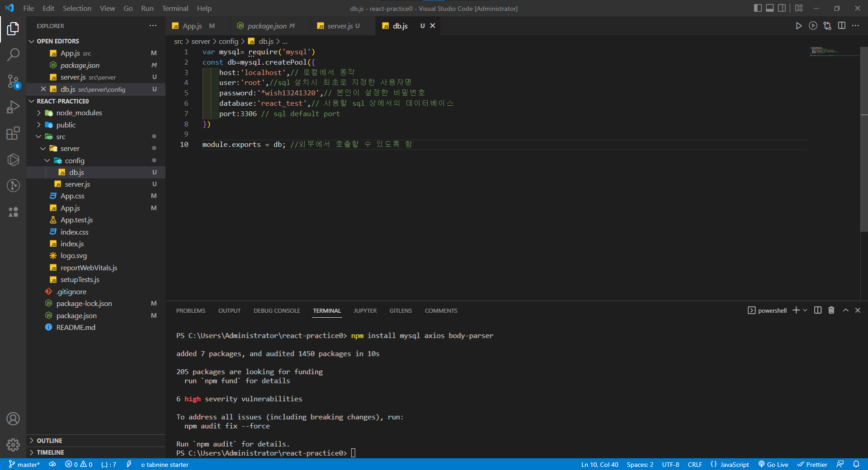
Task: Open the Selection menu
Action: pyautogui.click(x=77, y=8)
